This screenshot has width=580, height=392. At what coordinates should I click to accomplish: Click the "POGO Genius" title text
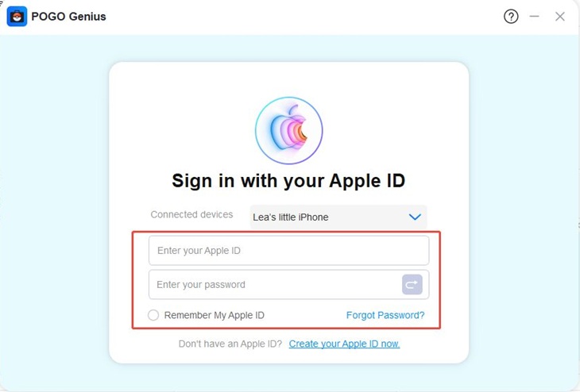(x=68, y=16)
